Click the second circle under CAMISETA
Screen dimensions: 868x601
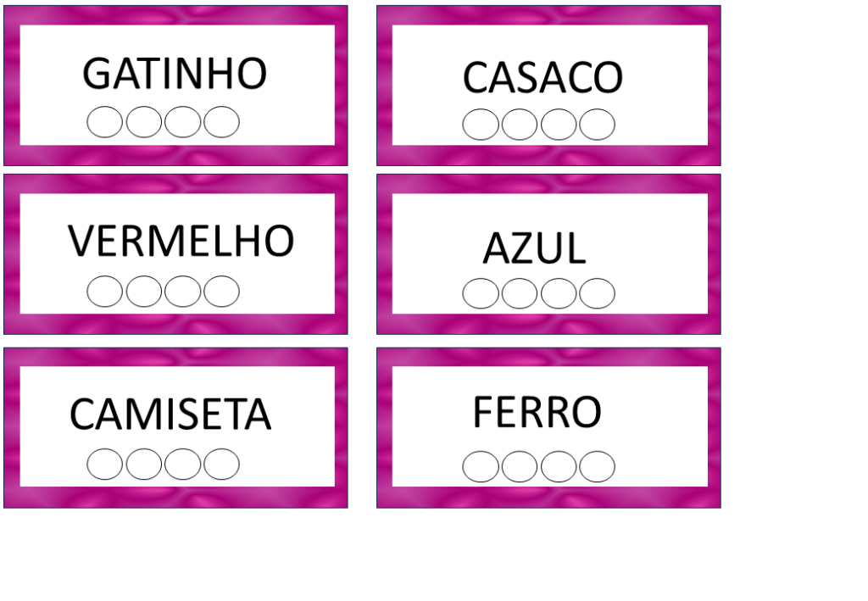click(x=144, y=464)
